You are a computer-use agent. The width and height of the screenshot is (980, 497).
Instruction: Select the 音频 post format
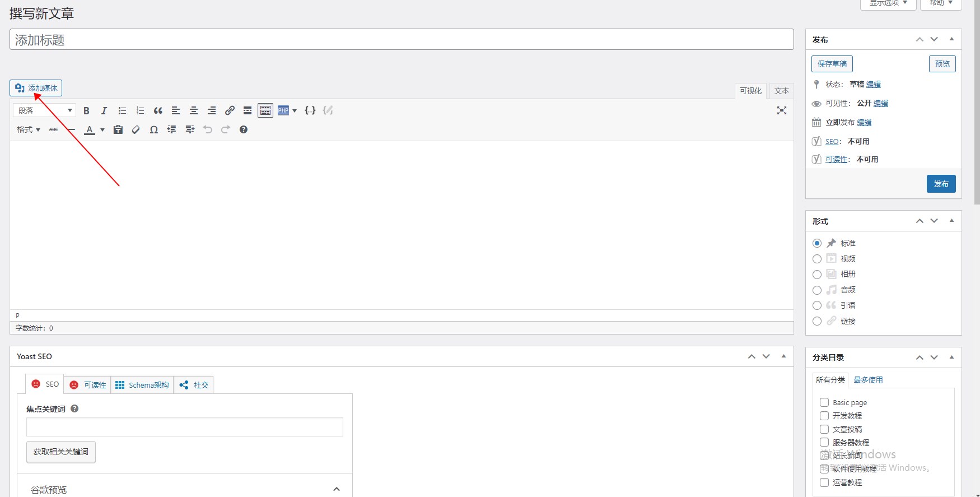coord(817,290)
